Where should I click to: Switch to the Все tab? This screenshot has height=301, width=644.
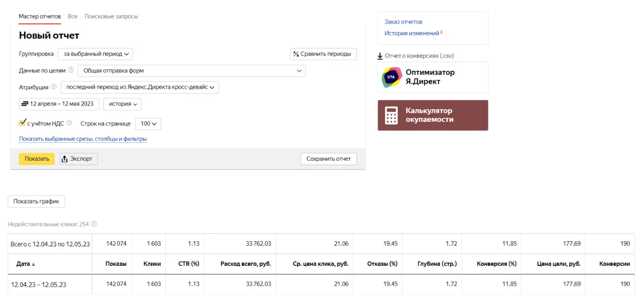(72, 16)
